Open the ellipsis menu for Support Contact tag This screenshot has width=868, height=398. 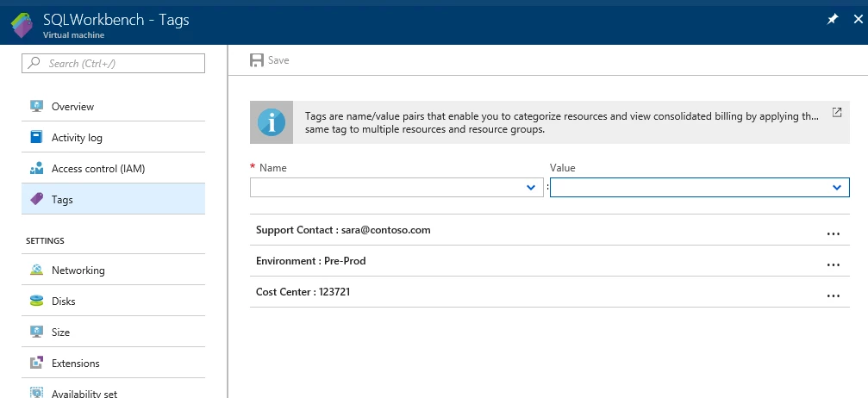point(834,234)
